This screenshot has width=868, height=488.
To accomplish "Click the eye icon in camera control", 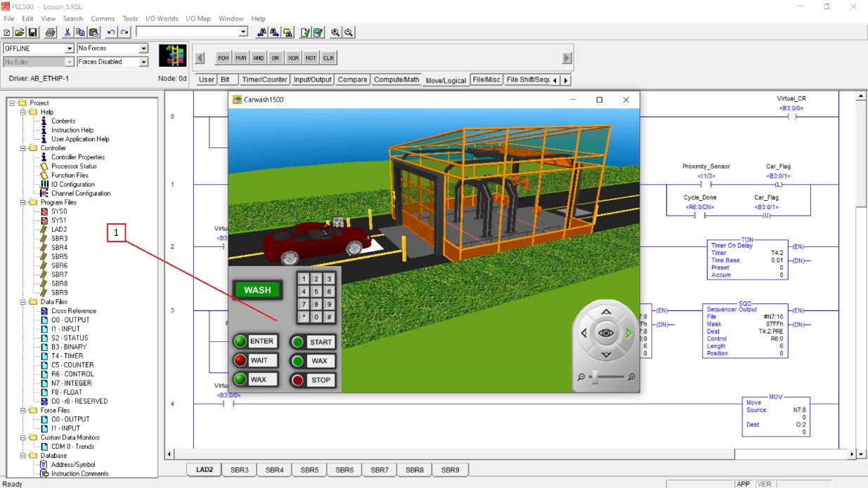I will (x=606, y=333).
